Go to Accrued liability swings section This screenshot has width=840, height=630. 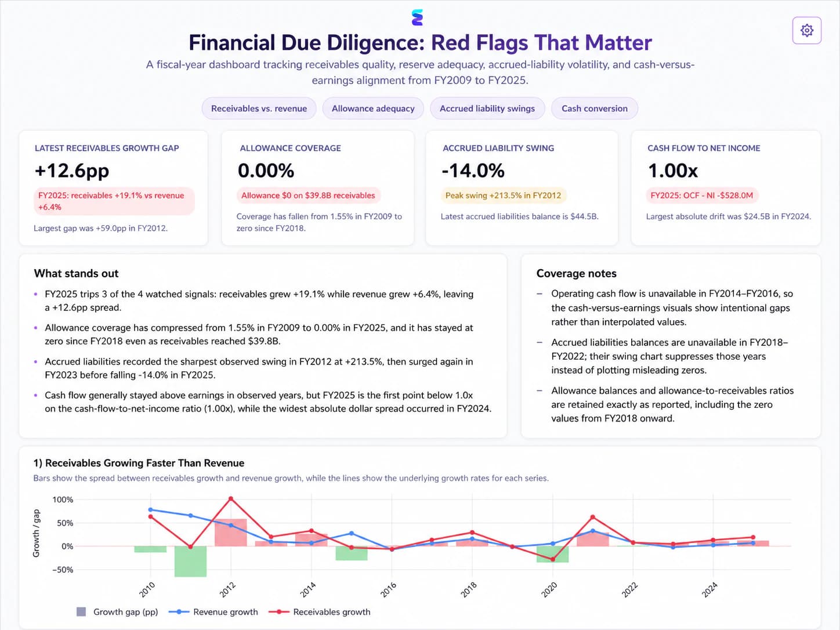coord(487,108)
